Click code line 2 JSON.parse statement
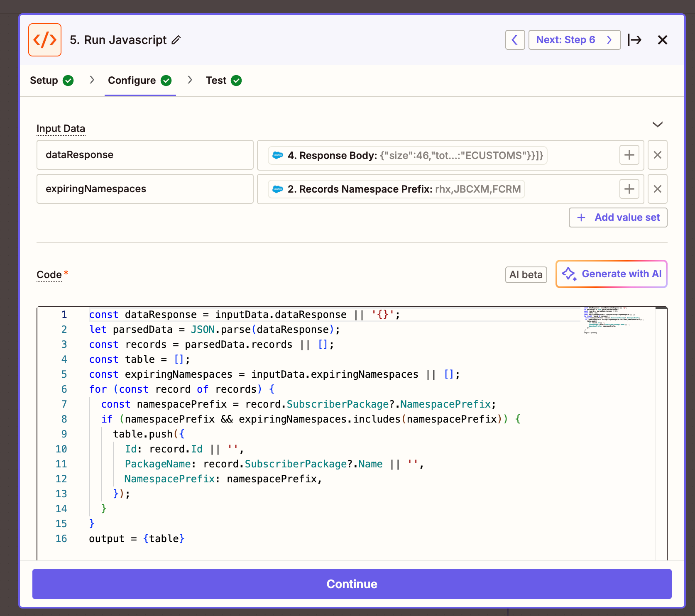This screenshot has height=616, width=695. tap(215, 330)
